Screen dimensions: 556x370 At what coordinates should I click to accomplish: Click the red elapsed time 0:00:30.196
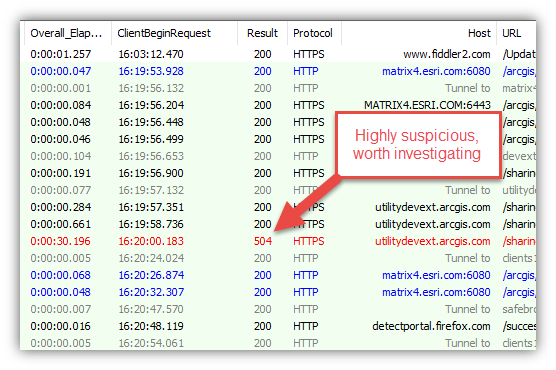[61, 242]
